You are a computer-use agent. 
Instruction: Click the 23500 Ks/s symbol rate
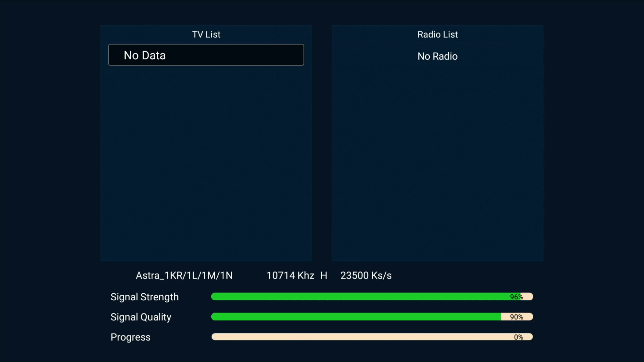tap(366, 276)
